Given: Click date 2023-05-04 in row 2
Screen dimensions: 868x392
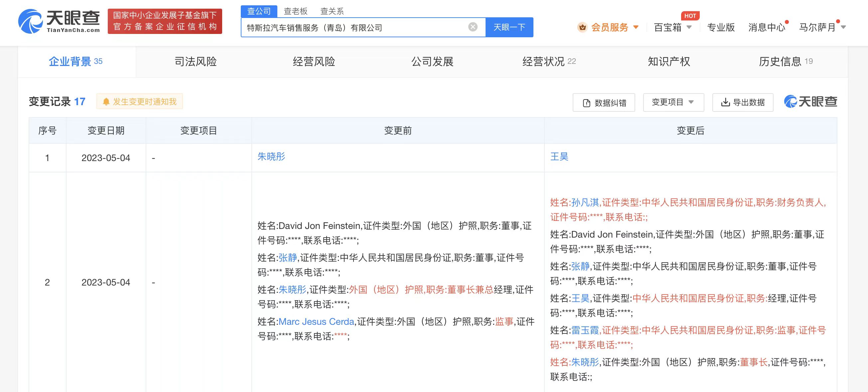Looking at the screenshot, I should pos(106,282).
